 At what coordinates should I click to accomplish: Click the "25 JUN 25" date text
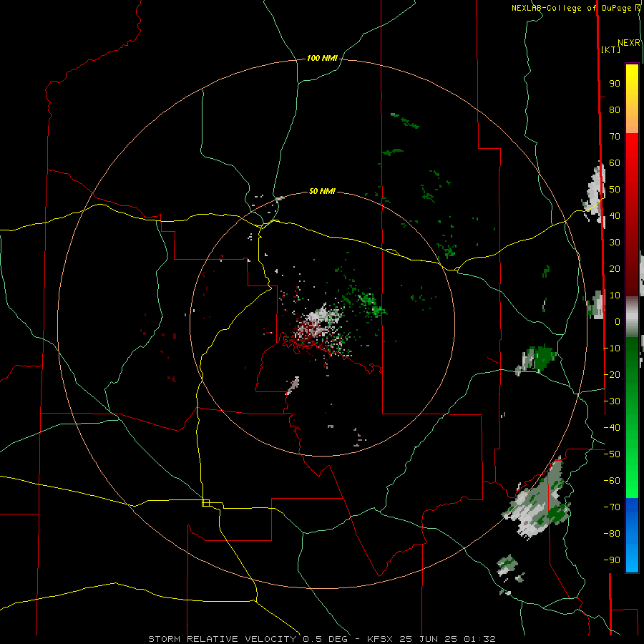click(x=429, y=639)
